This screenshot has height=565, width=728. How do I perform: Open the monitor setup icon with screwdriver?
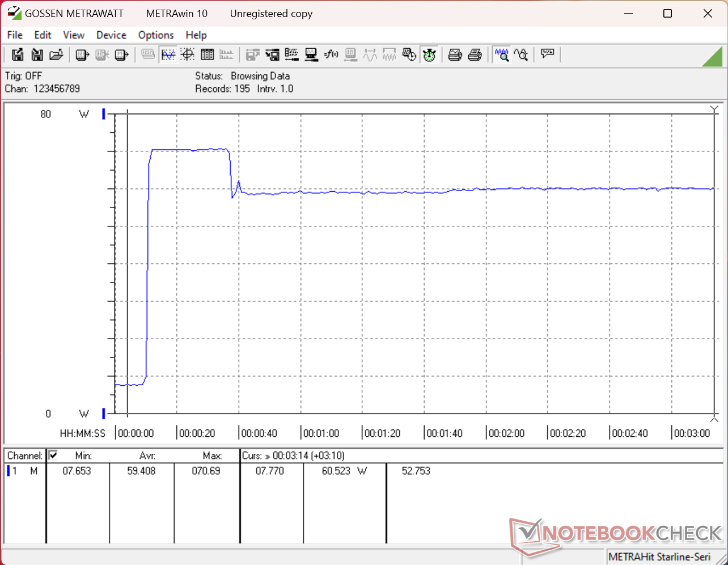(311, 55)
